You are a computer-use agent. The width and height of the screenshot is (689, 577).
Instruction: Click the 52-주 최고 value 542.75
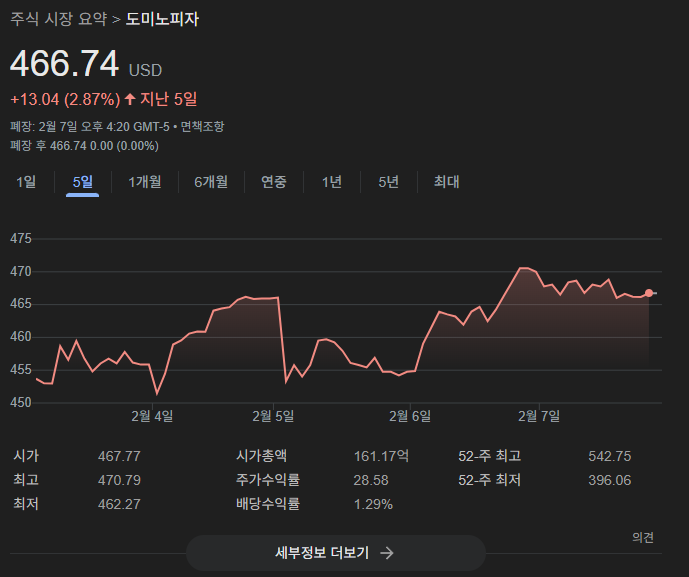pos(609,456)
